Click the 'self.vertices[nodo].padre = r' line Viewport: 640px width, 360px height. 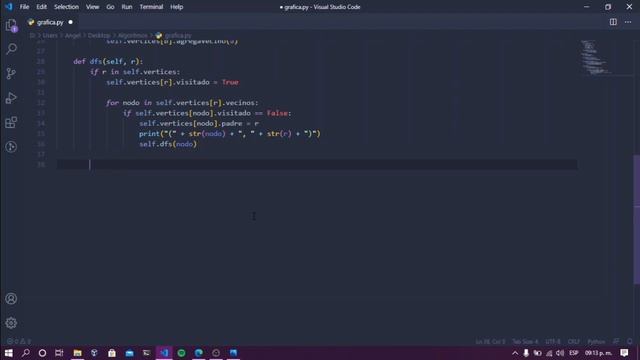click(199, 123)
